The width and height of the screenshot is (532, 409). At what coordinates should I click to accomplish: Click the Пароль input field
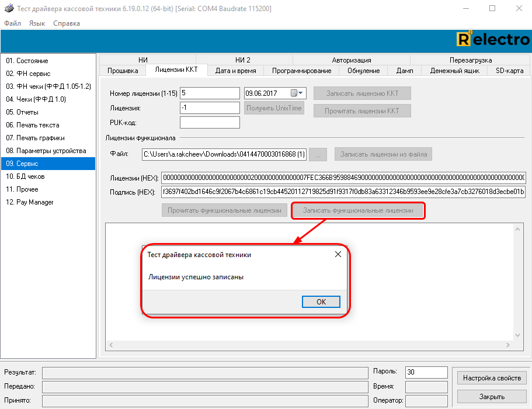[426, 372]
